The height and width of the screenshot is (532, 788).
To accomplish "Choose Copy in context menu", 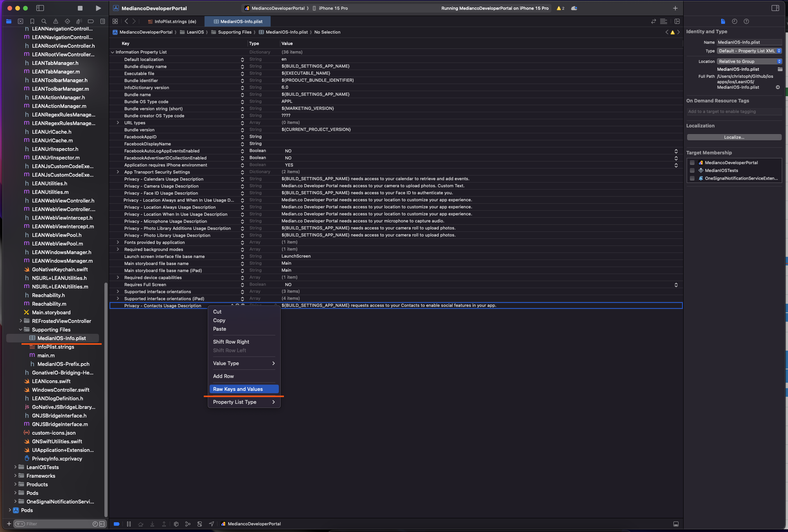I will click(x=244, y=321).
